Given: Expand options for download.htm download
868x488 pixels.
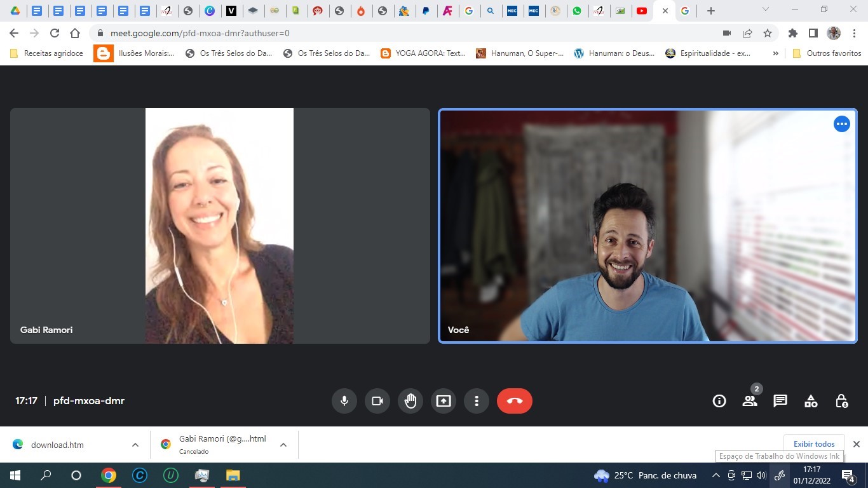Looking at the screenshot, I should [135, 445].
